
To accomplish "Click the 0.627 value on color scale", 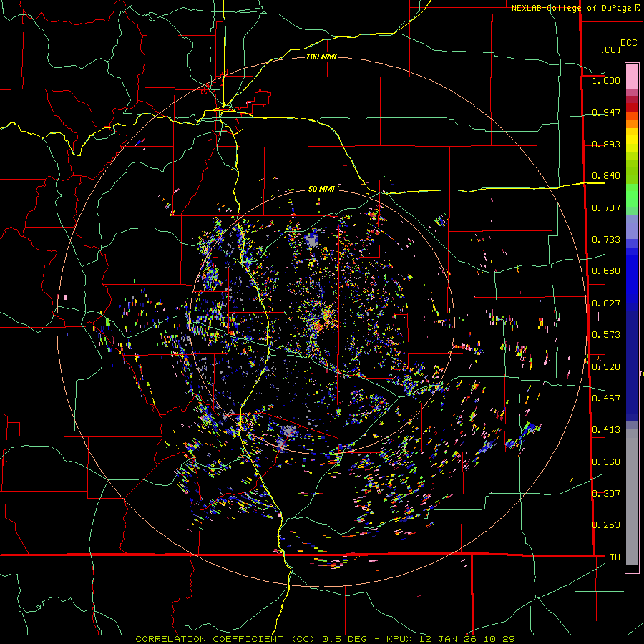I will [x=606, y=303].
